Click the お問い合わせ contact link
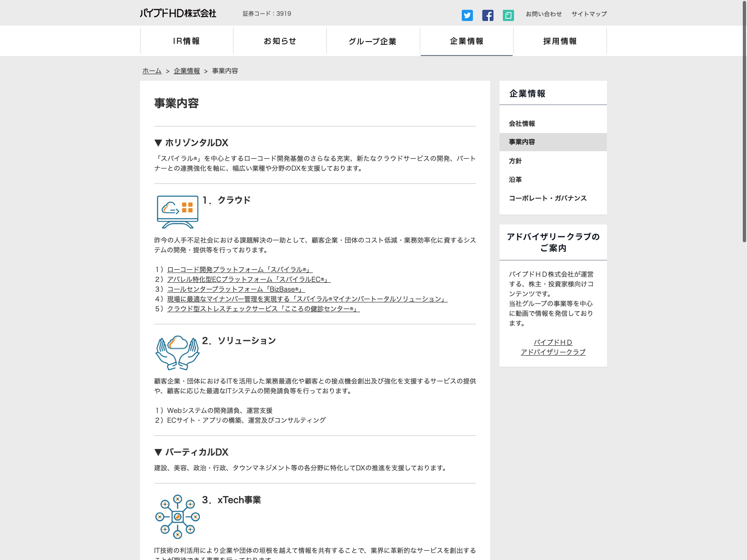The width and height of the screenshot is (747, 560). coord(543,14)
